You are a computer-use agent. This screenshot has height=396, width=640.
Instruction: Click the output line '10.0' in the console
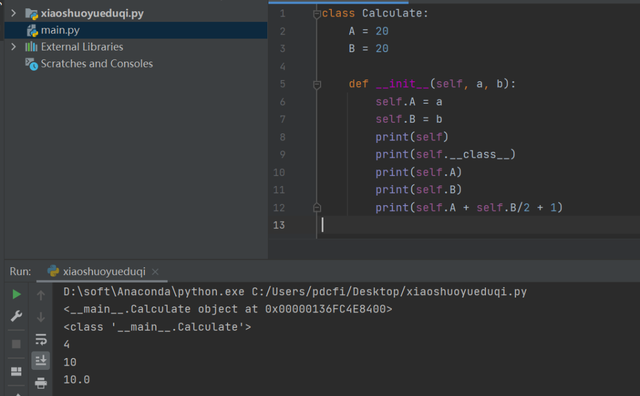pos(77,380)
